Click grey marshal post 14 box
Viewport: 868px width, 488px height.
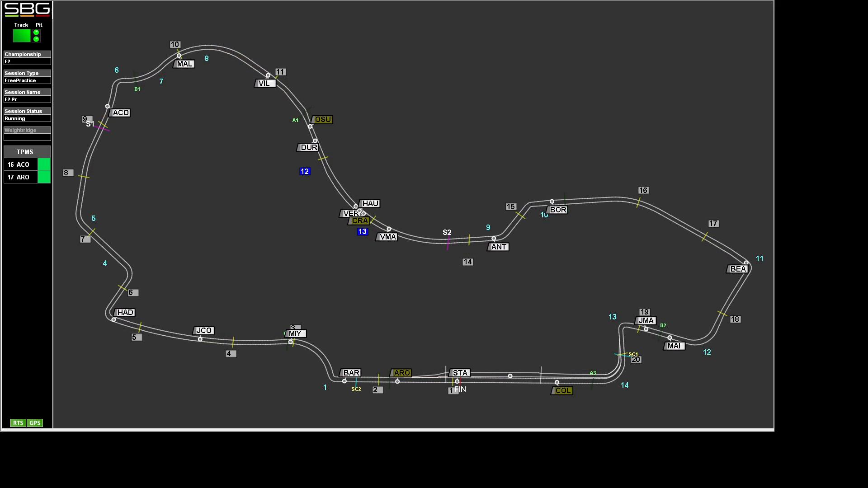point(468,262)
